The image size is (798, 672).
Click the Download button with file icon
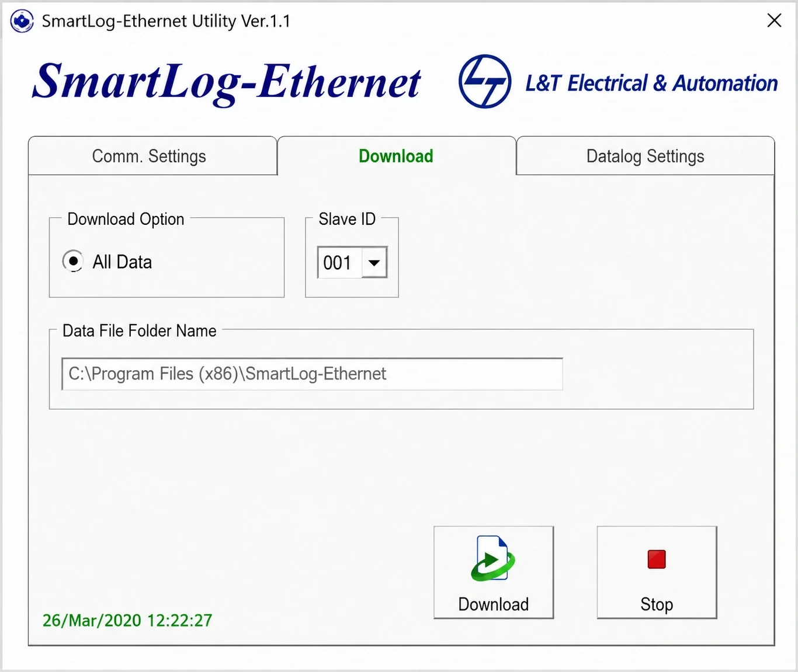(x=494, y=572)
